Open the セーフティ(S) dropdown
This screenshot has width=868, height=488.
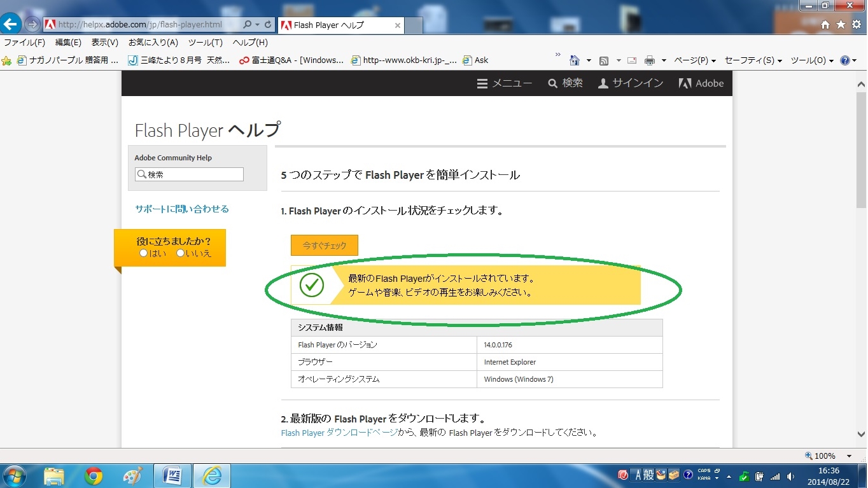point(753,60)
